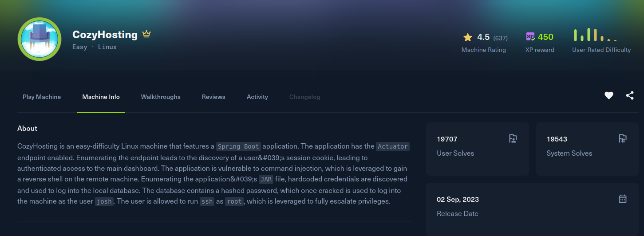The image size is (644, 236).
Task: Select the Machine Info tab
Action: click(x=101, y=97)
